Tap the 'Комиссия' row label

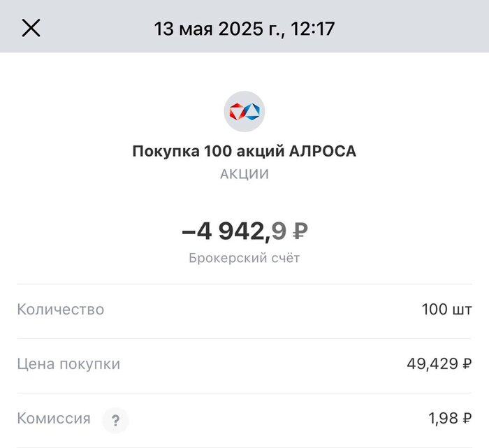click(54, 419)
